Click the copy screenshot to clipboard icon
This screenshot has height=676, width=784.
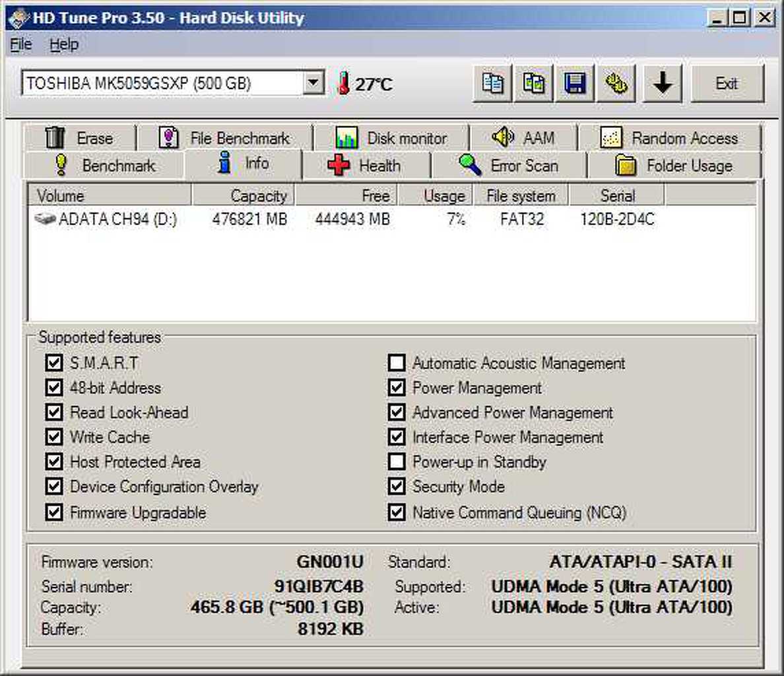click(x=533, y=83)
